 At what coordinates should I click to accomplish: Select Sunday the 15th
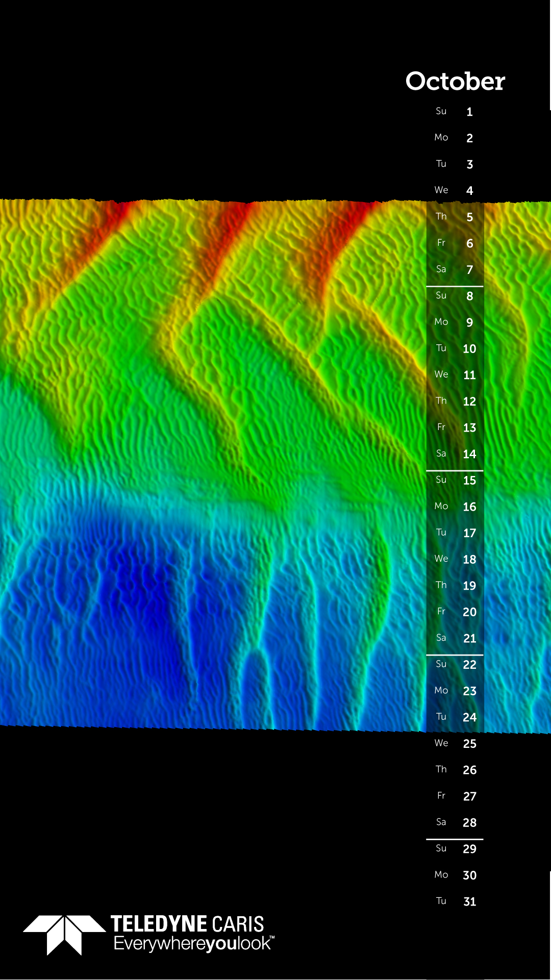(x=469, y=481)
